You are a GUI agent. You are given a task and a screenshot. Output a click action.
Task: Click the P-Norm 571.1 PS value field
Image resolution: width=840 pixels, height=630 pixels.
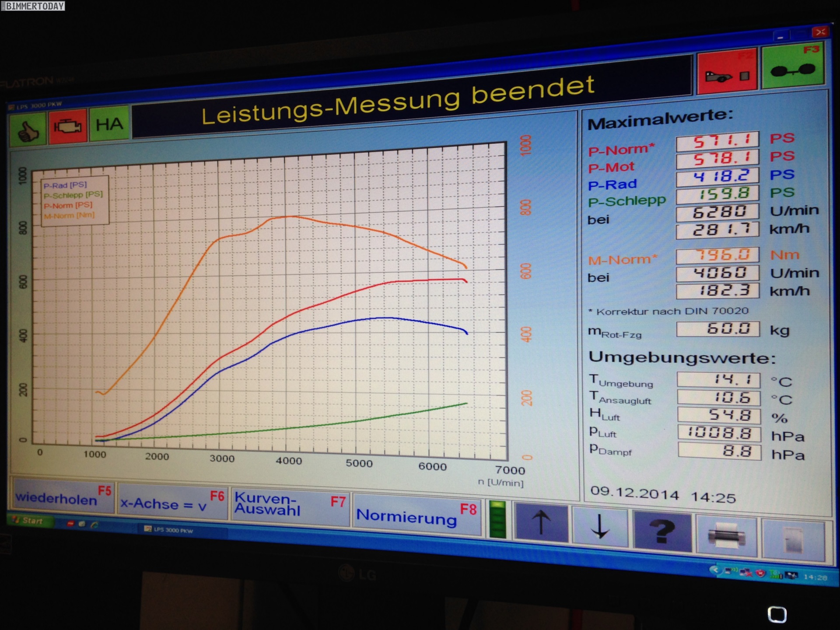(x=717, y=141)
